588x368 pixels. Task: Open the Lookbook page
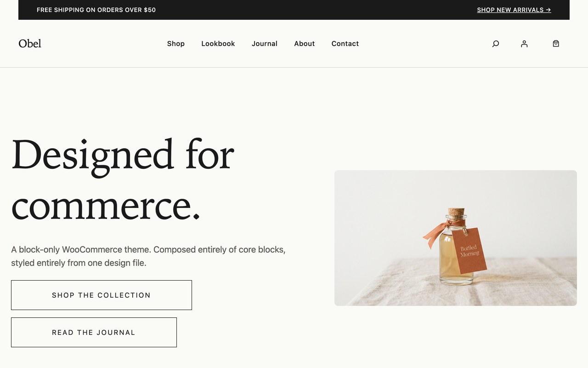tap(218, 44)
